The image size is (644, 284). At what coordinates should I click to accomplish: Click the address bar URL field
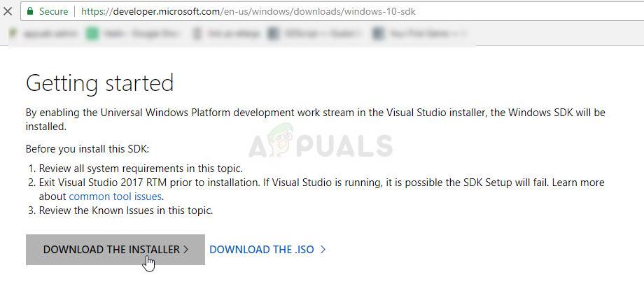332,11
